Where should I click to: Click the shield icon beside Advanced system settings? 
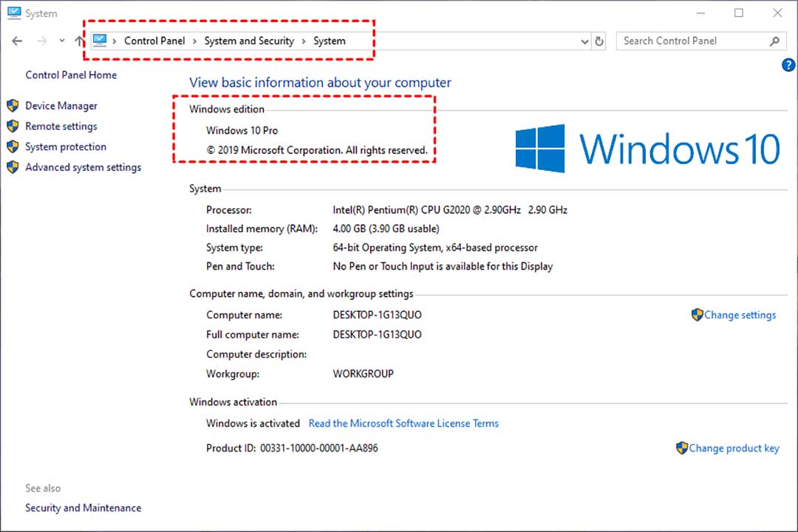[x=13, y=167]
